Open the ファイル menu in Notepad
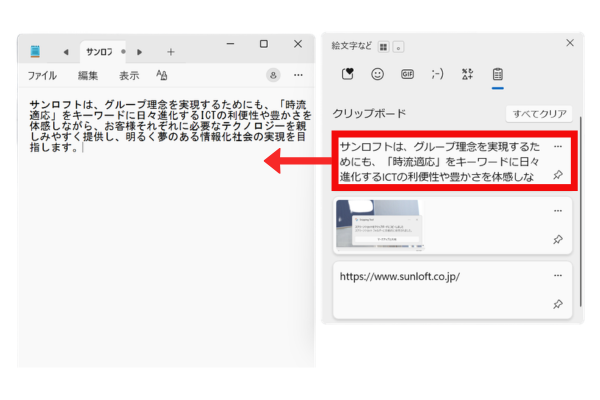 point(42,75)
